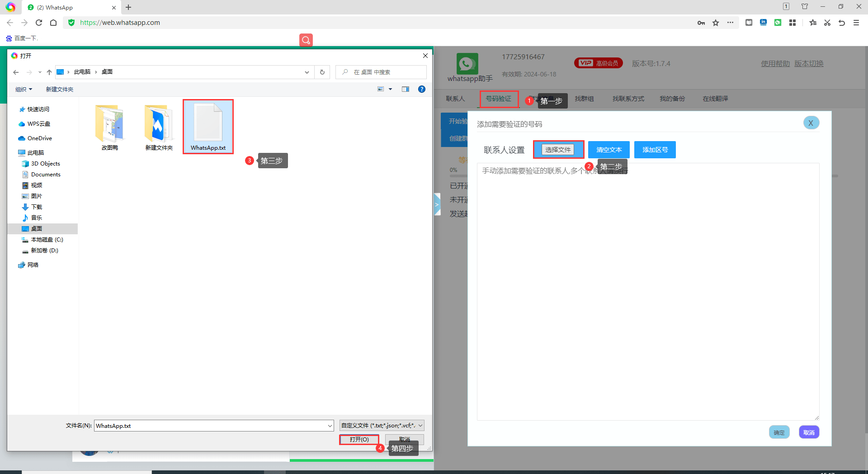Screen dimensions: 868x474
Task: Switch to 在线翻译 tab
Action: (715, 99)
